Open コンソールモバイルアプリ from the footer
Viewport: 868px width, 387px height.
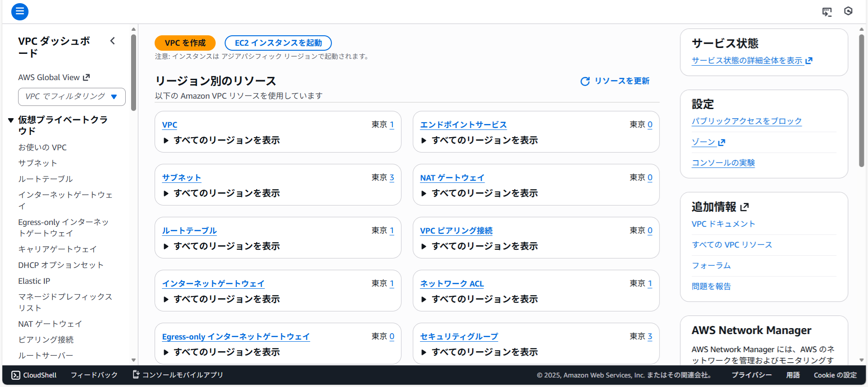[x=178, y=375]
